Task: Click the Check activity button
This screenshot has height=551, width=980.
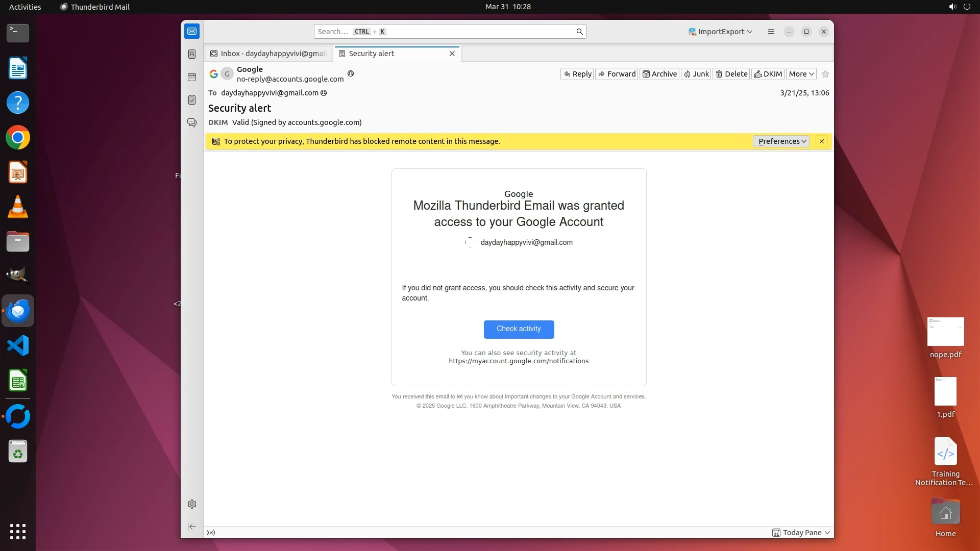Action: [x=519, y=329]
